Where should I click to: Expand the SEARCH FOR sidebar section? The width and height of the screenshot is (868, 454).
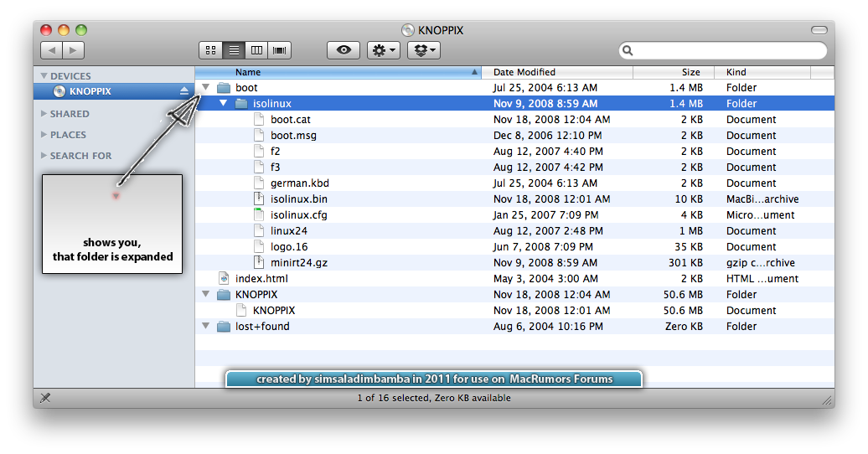44,156
